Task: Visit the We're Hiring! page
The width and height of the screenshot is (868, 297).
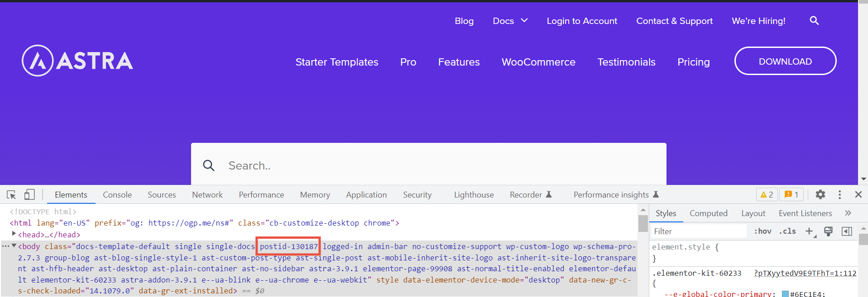Action: tap(758, 21)
